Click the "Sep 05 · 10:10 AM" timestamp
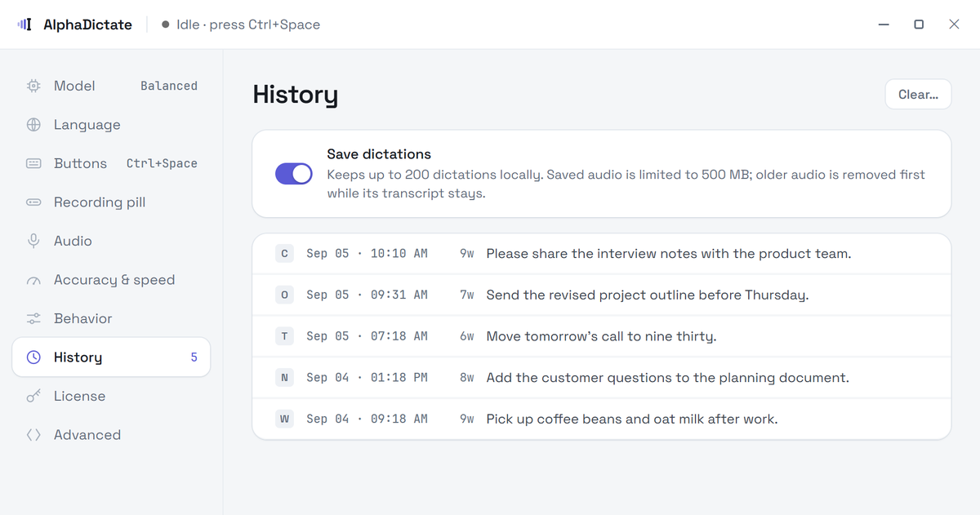This screenshot has height=515, width=980. tap(367, 254)
